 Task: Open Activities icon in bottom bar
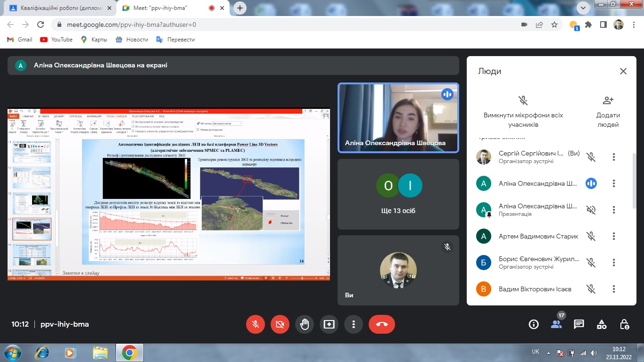pyautogui.click(x=602, y=324)
